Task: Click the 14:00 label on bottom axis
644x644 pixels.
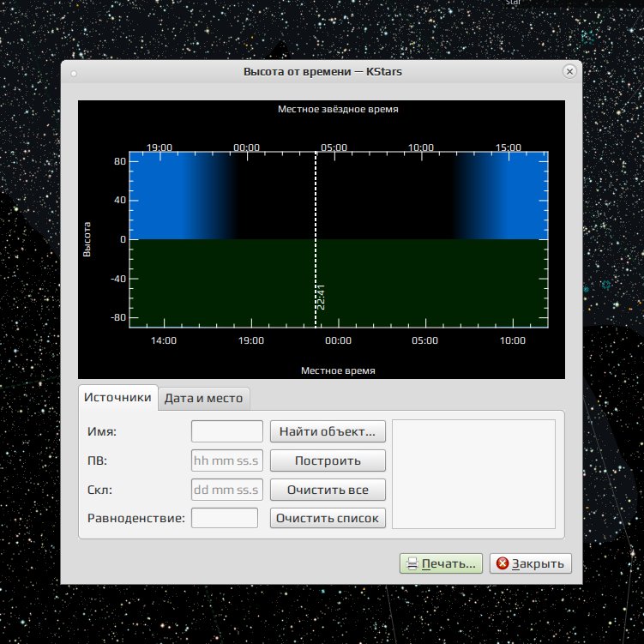Action: (x=164, y=340)
